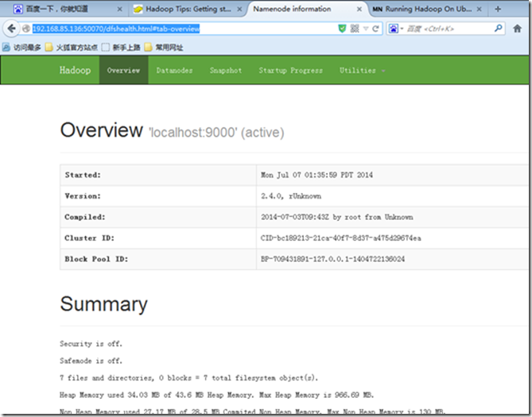532x417 pixels.
Task: Click the Block Pool ID value
Action: click(x=332, y=259)
